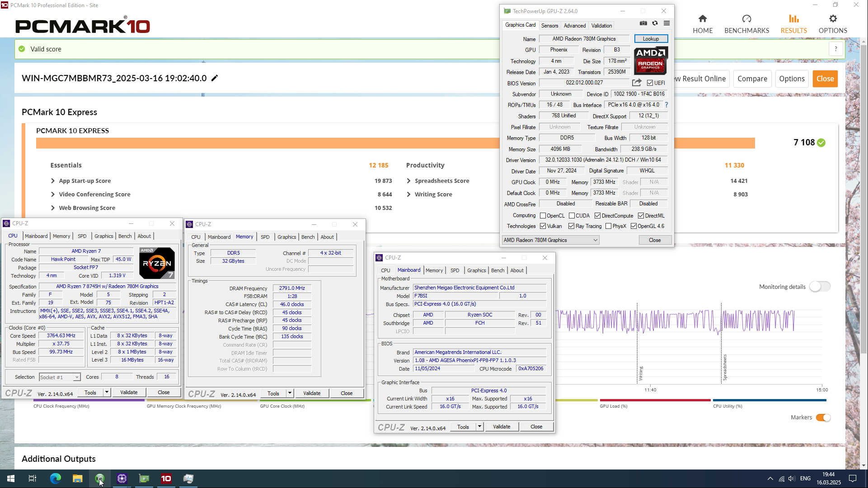868x488 pixels.
Task: Click the help question mark box
Action: (836, 49)
